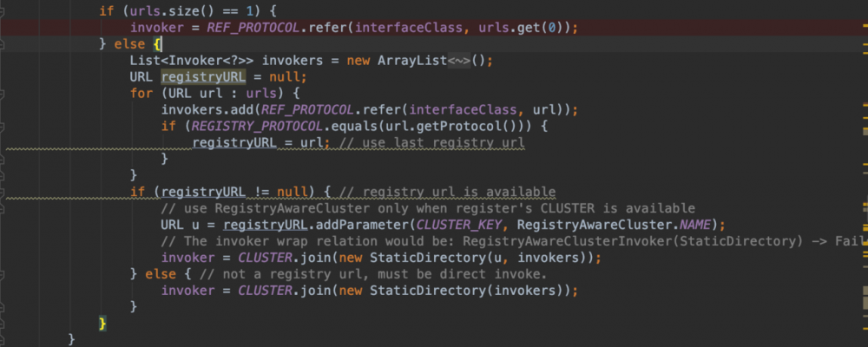Click highlighted registryURL in 'URL registryURL = null'
The image size is (868, 347).
click(203, 76)
